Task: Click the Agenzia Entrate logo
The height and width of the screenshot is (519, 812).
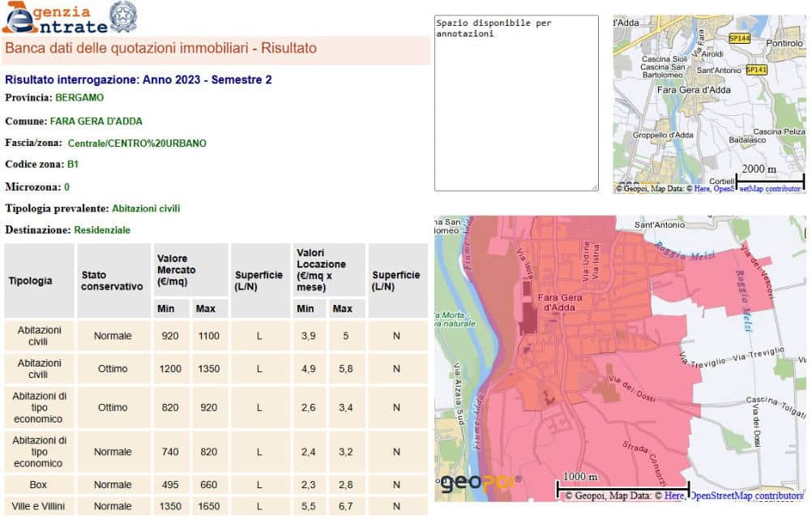Action: pyautogui.click(x=53, y=18)
